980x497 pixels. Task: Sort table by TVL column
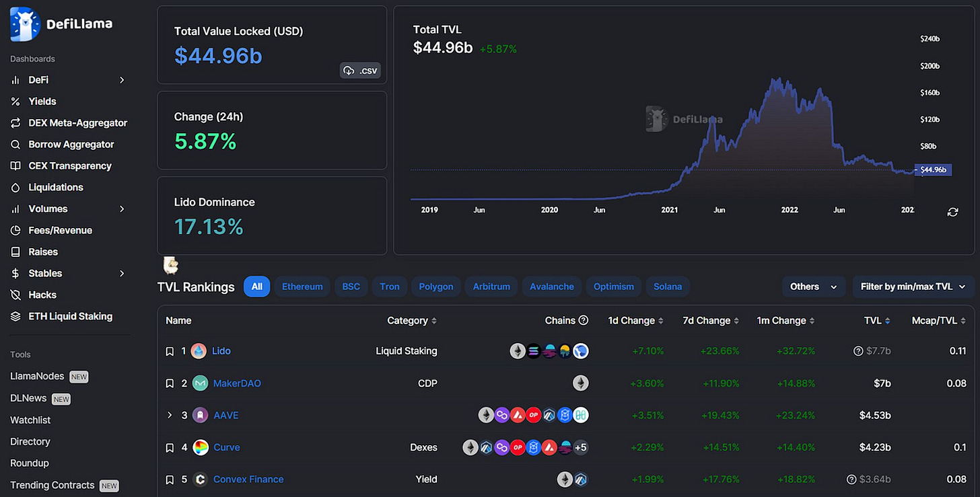point(878,321)
